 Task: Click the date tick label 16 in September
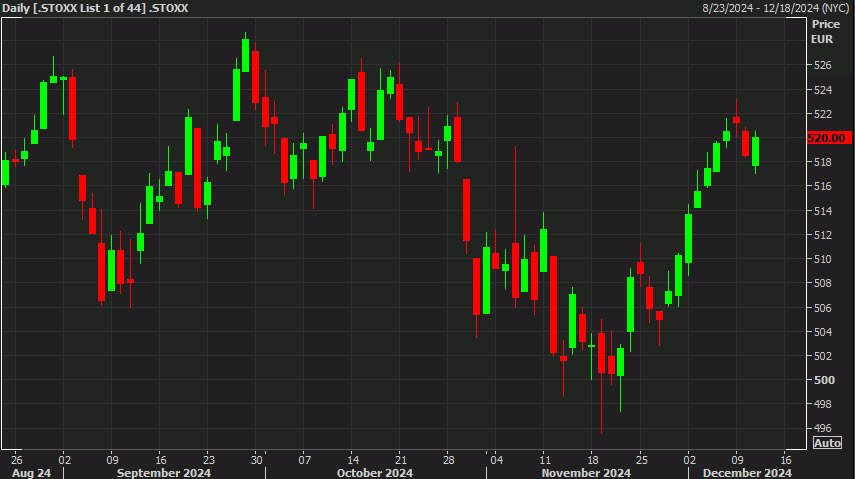[160, 459]
